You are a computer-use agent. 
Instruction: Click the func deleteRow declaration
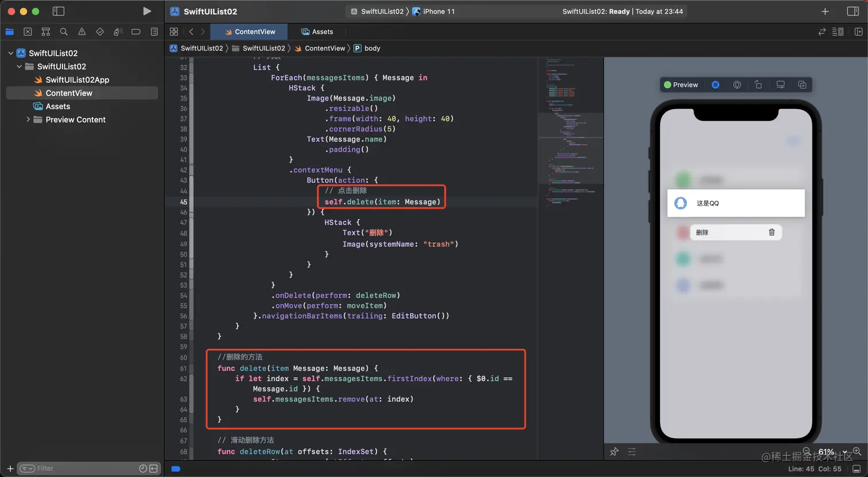(x=303, y=452)
